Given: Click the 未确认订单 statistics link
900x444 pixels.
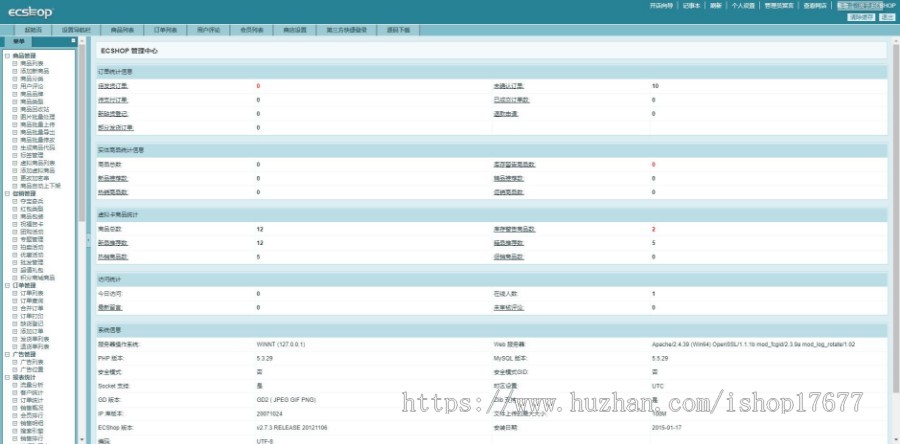Looking at the screenshot, I should point(509,86).
